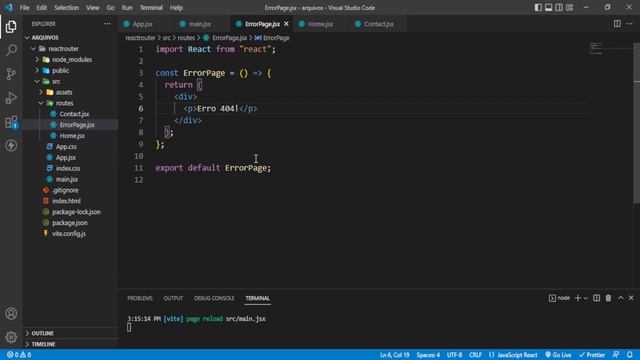
Task: Switch to the Debug Console tab
Action: [214, 298]
